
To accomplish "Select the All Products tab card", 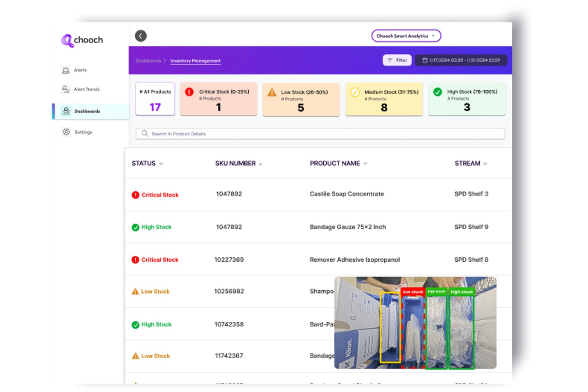I will (x=155, y=99).
